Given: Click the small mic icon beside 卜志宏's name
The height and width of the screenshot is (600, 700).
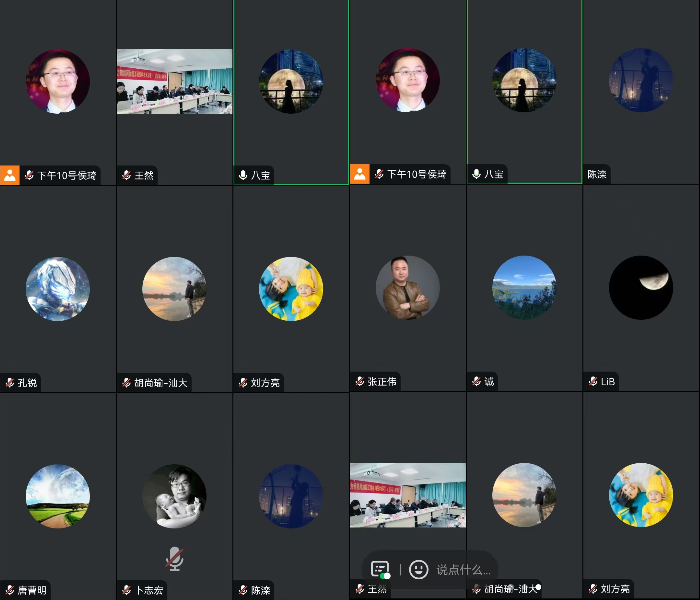Looking at the screenshot, I should click(x=127, y=590).
